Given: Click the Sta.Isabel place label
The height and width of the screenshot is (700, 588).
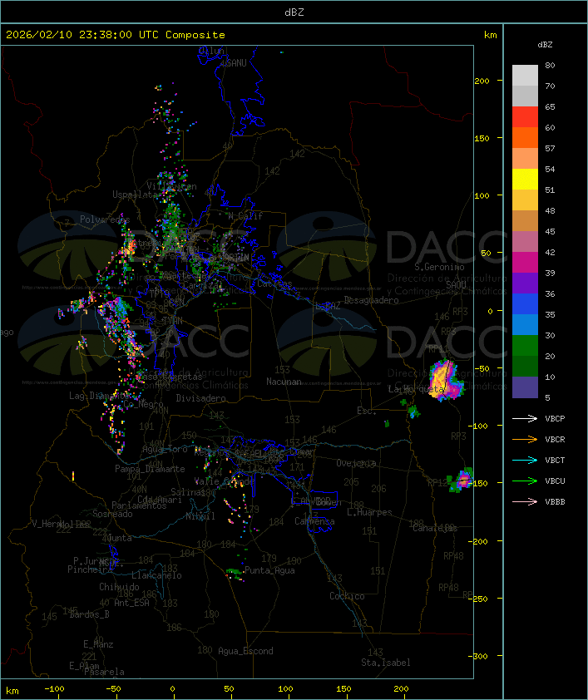Looking at the screenshot, I should pos(386,663).
